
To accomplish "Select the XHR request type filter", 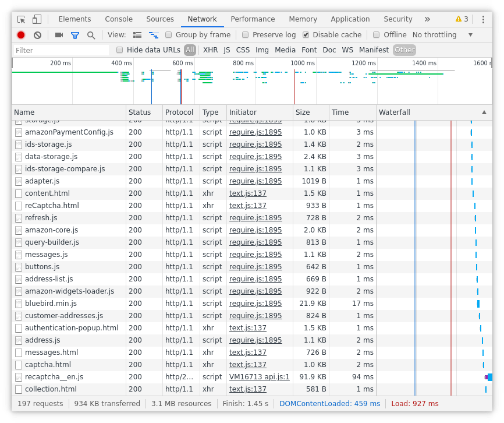I will coord(210,50).
